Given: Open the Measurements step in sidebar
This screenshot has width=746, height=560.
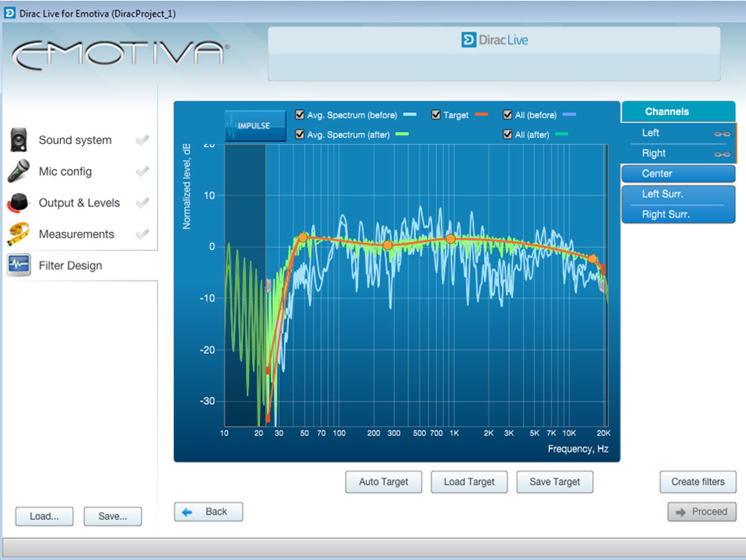Looking at the screenshot, I should pyautogui.click(x=77, y=234).
